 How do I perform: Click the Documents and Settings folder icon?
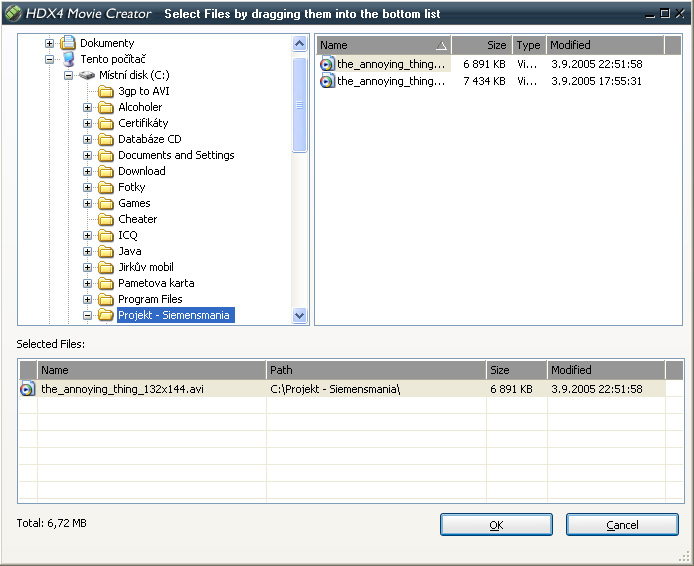tap(106, 155)
